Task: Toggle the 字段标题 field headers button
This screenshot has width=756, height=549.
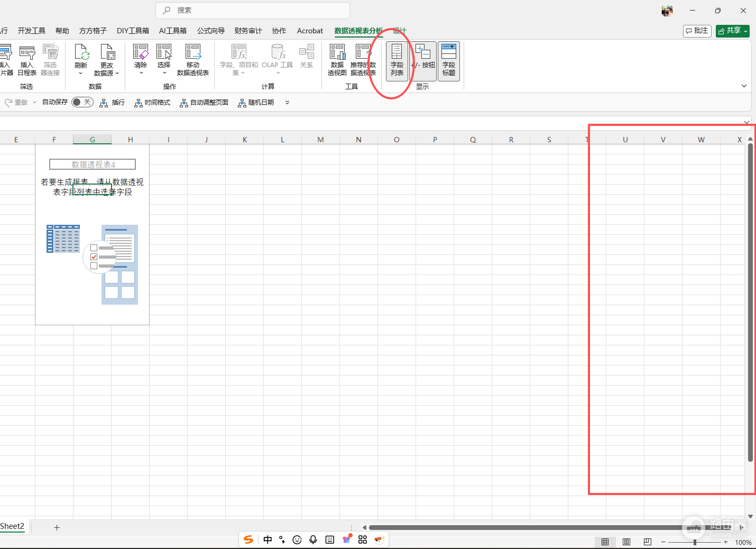Action: tap(449, 61)
